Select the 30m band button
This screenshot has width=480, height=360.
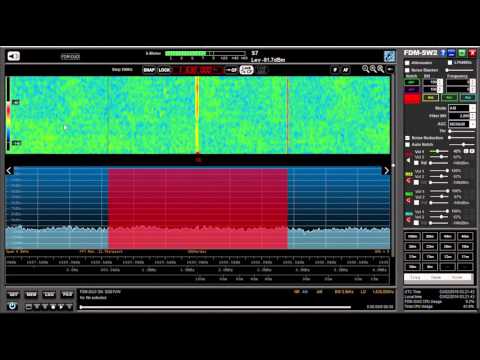[413, 246]
